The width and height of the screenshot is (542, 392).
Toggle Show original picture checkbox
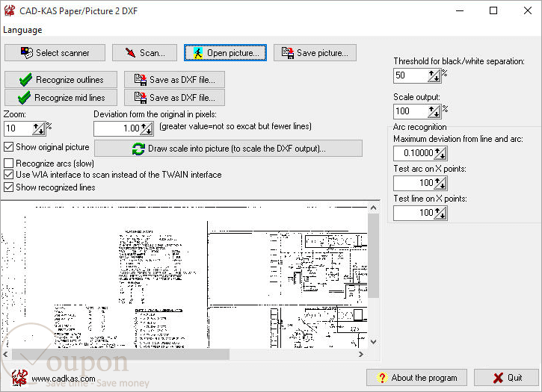9,147
